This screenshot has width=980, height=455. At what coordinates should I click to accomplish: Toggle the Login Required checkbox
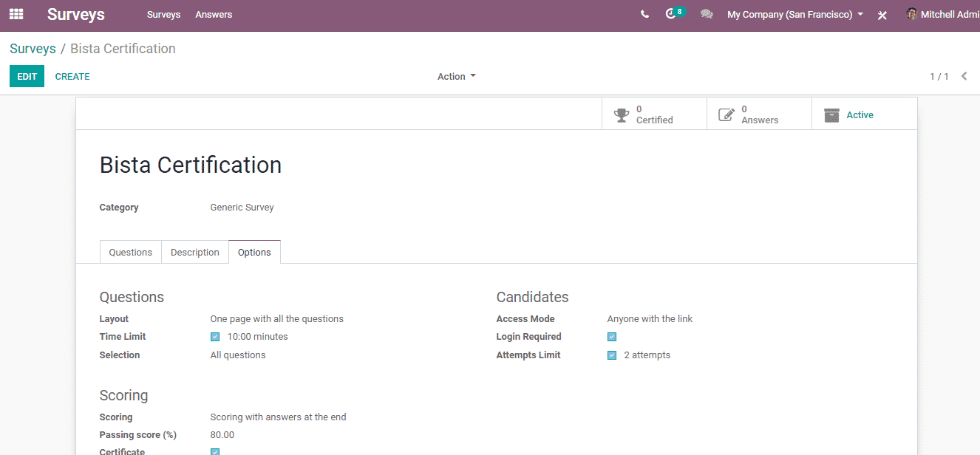612,337
